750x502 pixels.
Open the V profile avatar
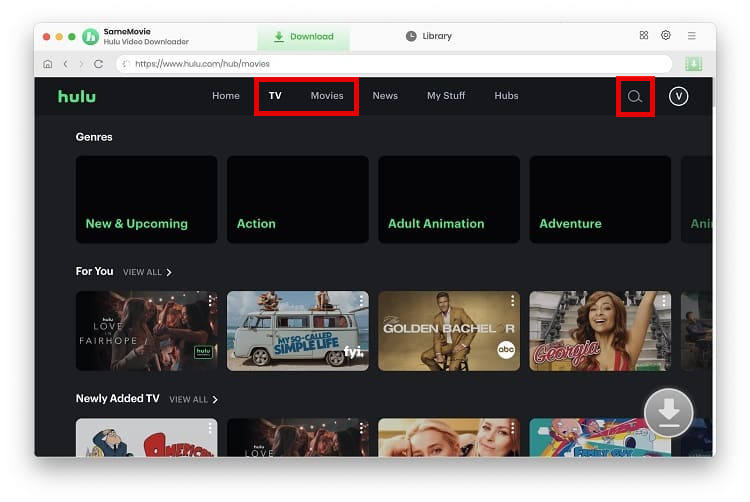(678, 97)
